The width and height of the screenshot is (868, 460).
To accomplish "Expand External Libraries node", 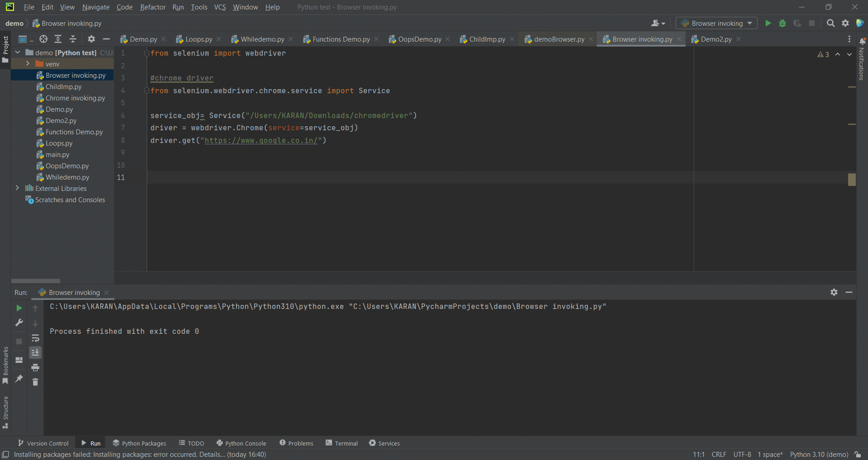I will [x=17, y=188].
